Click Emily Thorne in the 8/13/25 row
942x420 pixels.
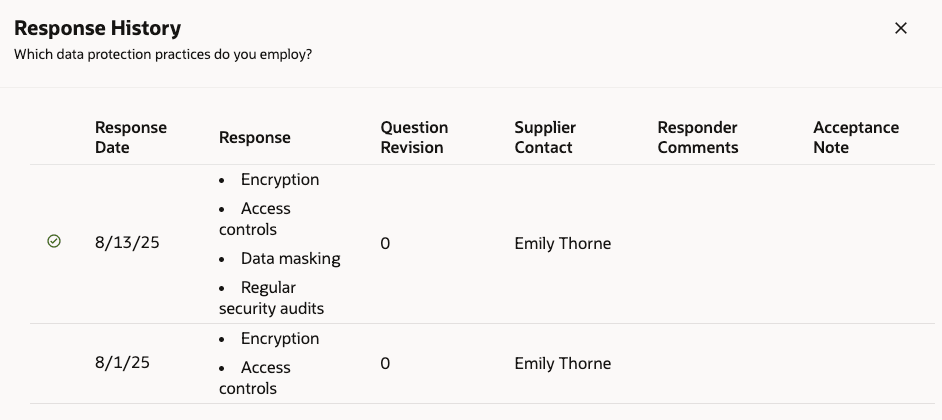pos(562,243)
